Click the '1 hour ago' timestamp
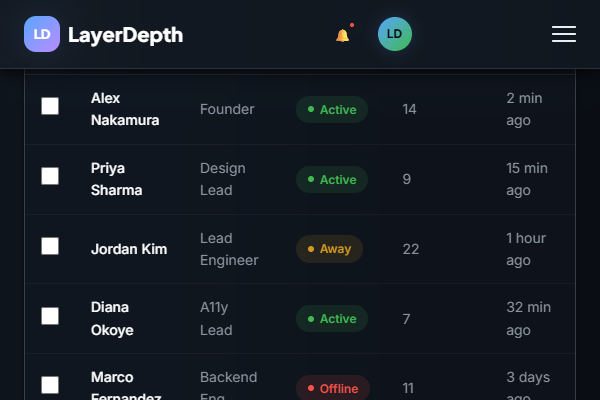 tap(526, 249)
